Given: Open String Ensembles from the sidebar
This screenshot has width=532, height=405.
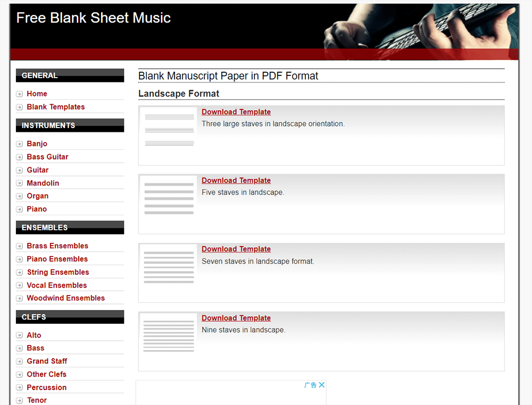Looking at the screenshot, I should (58, 272).
